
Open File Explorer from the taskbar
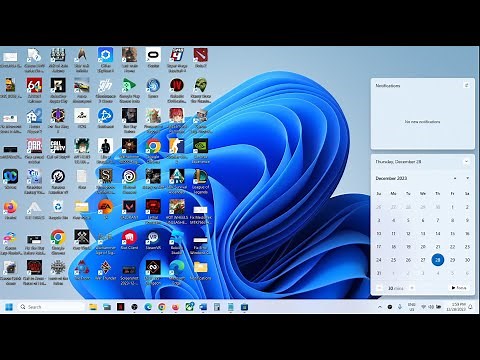tap(93, 307)
